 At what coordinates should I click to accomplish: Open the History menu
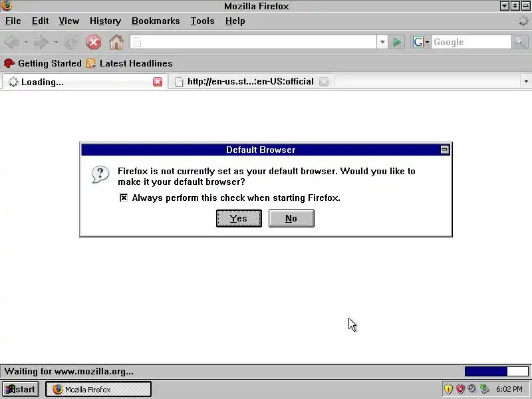click(x=105, y=21)
